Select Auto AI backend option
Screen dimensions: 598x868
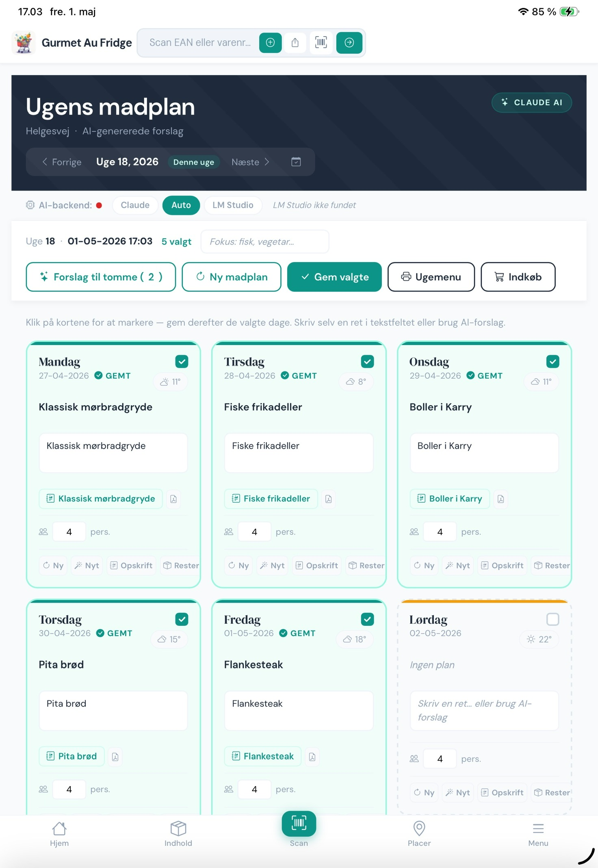pos(181,205)
